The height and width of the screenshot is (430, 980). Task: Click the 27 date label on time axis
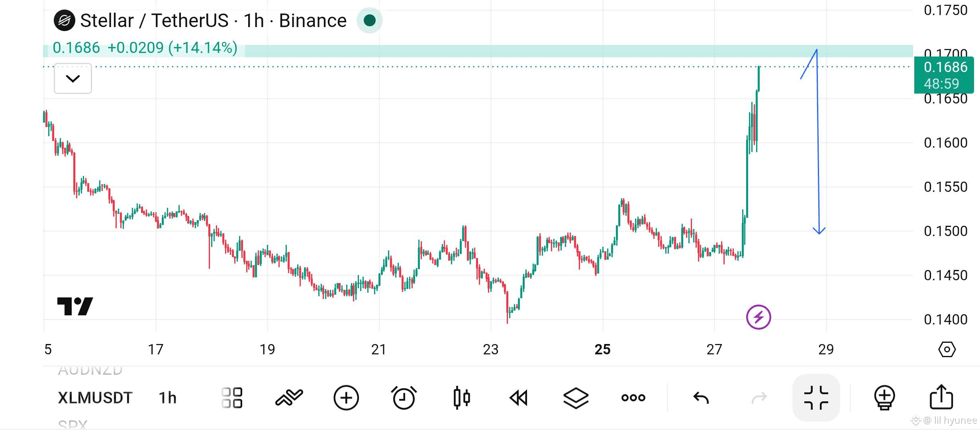pyautogui.click(x=714, y=350)
